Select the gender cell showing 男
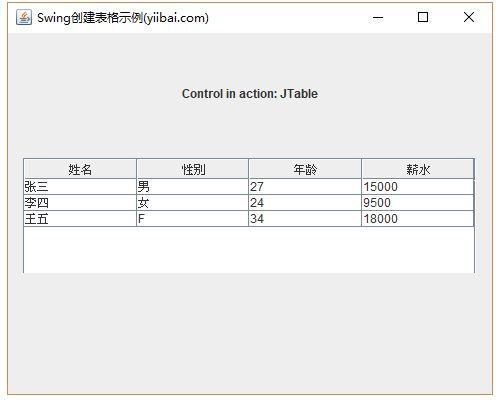Viewport: 500px width, 400px height. tap(193, 187)
